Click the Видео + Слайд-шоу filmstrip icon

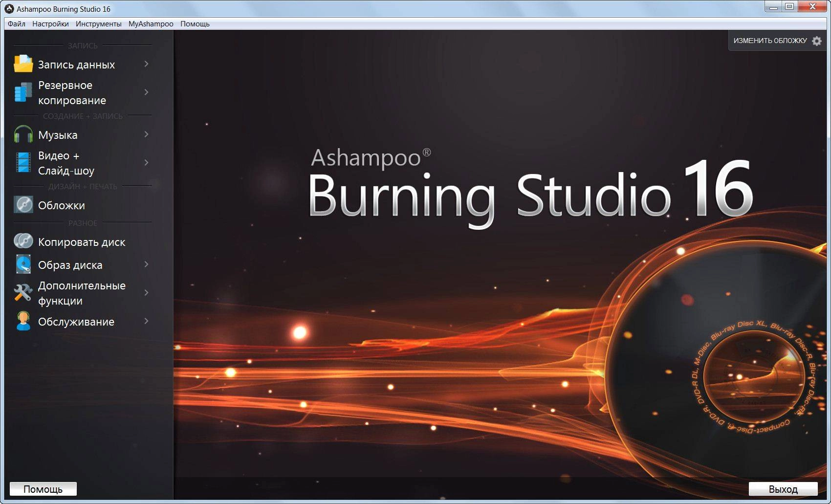pos(23,163)
